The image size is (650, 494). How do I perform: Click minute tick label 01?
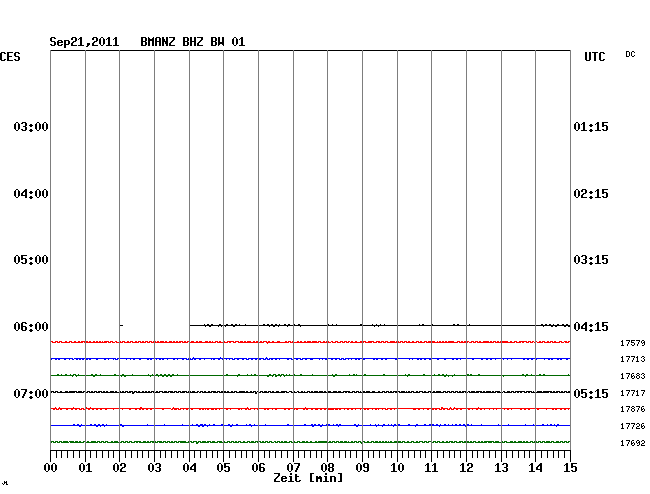click(85, 468)
